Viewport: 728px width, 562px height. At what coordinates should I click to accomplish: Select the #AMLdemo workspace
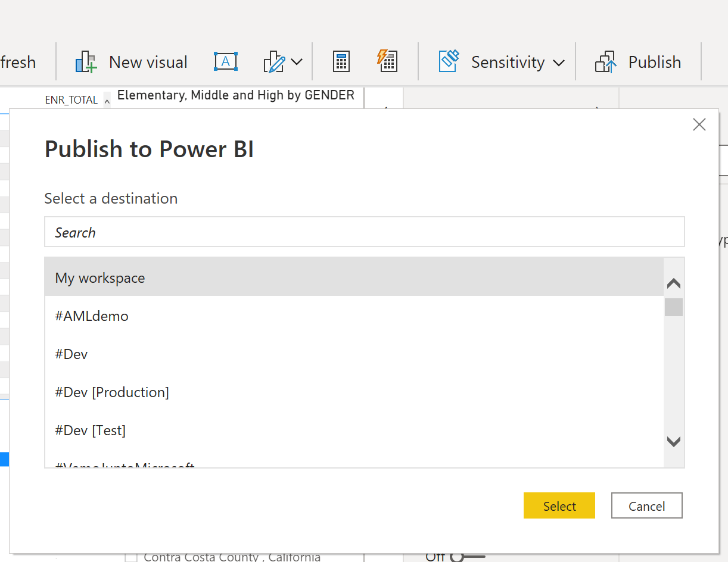pos(354,316)
